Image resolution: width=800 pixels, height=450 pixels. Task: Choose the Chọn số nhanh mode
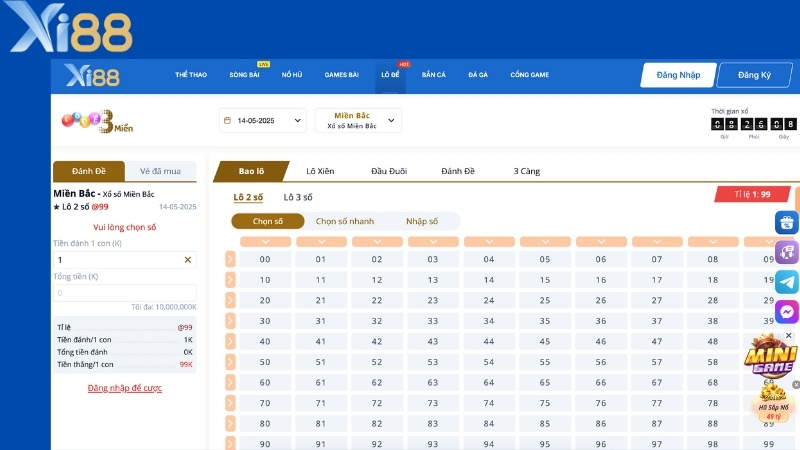pos(345,221)
